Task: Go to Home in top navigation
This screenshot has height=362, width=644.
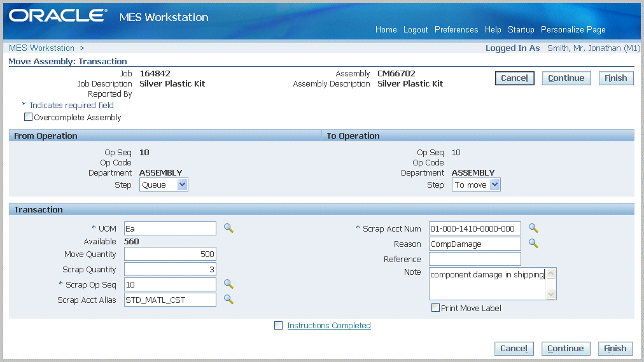Action: (x=386, y=29)
